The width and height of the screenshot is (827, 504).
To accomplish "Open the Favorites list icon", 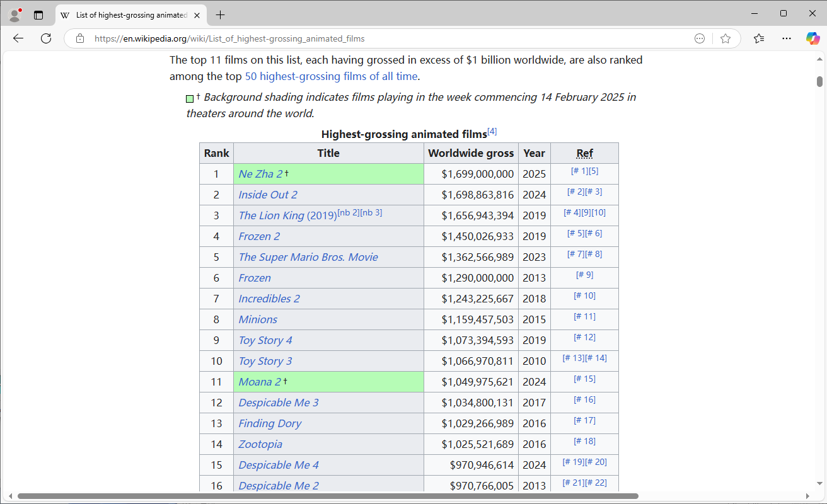I will point(760,38).
